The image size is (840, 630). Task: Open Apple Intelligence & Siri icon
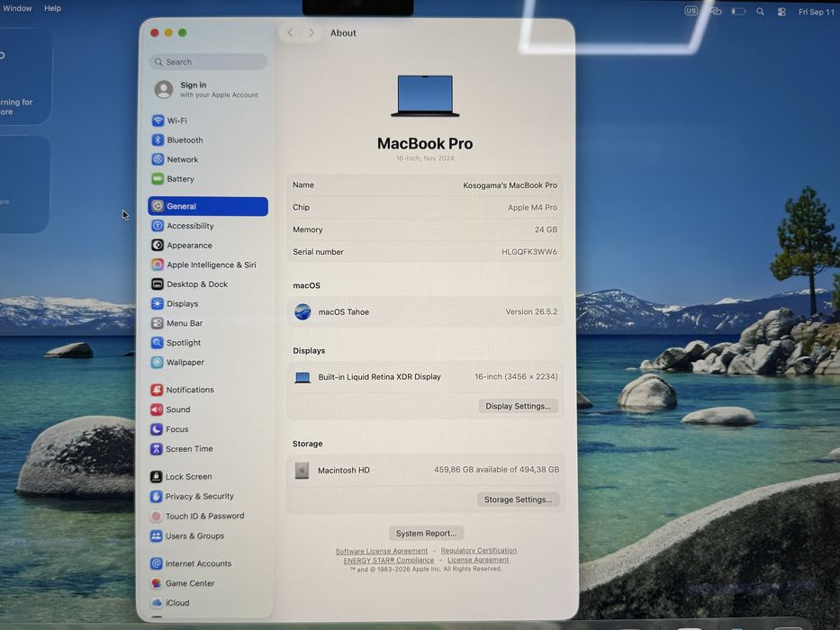coord(158,265)
